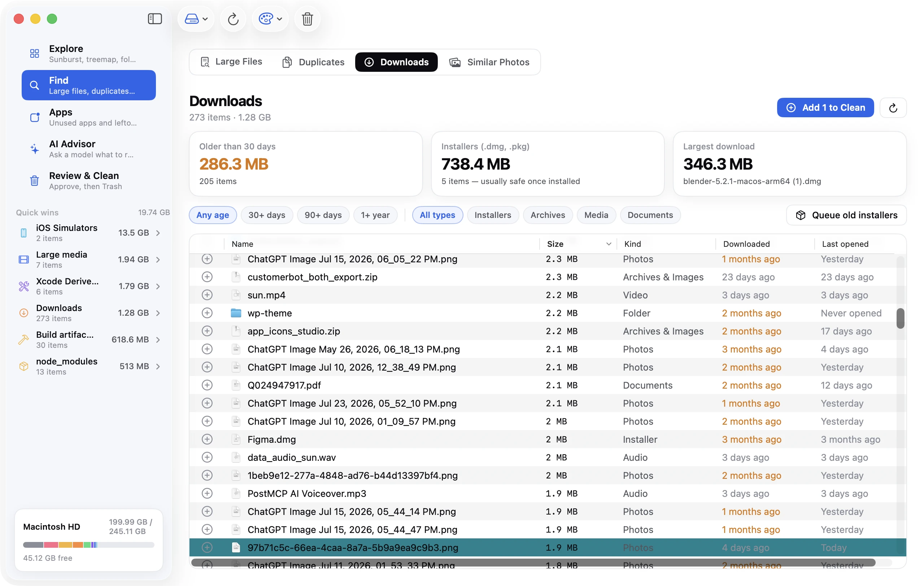This screenshot has width=924, height=586.
Task: Select the Apps sidebar item
Action: tap(89, 117)
